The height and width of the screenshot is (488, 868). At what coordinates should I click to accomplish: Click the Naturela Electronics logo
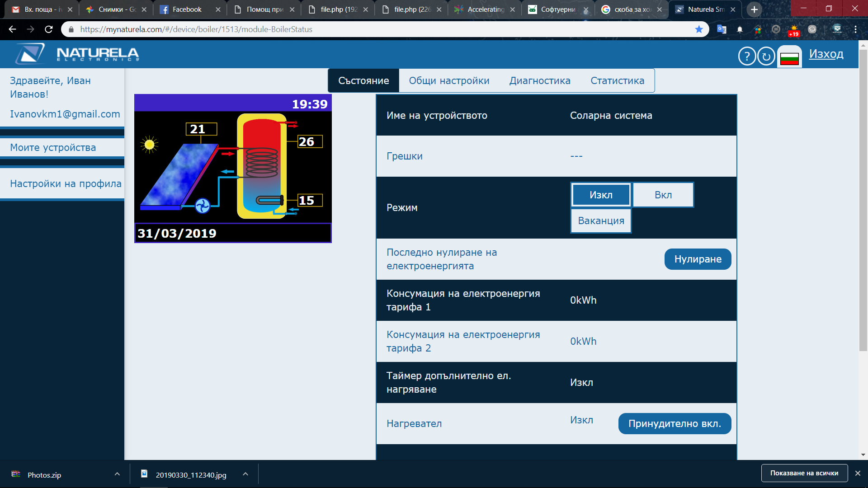[x=77, y=54]
